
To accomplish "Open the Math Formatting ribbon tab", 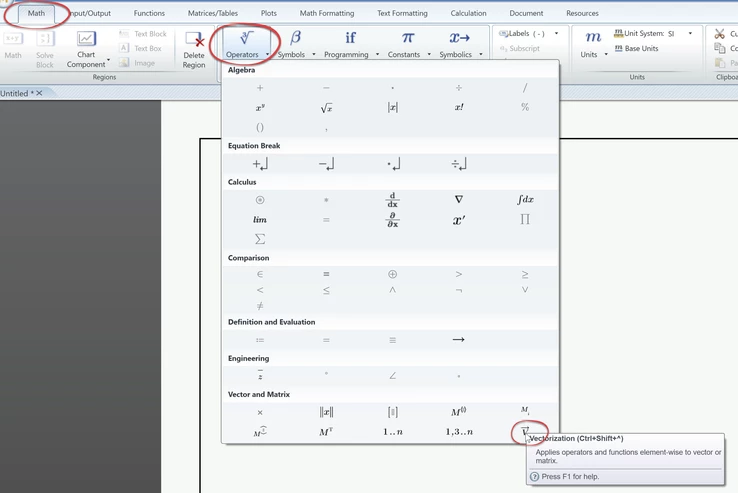I will click(x=327, y=13).
